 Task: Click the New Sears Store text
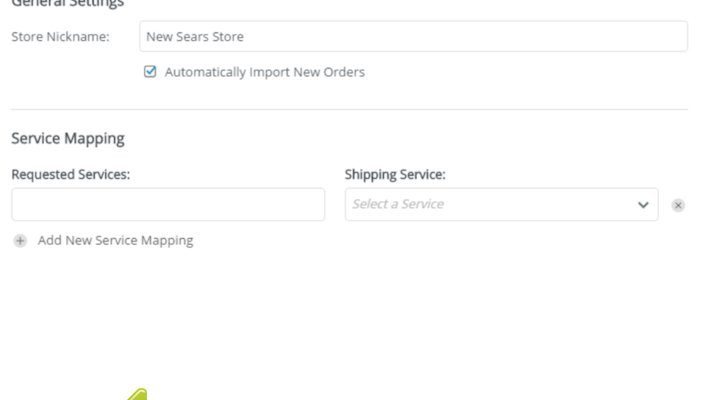click(195, 37)
